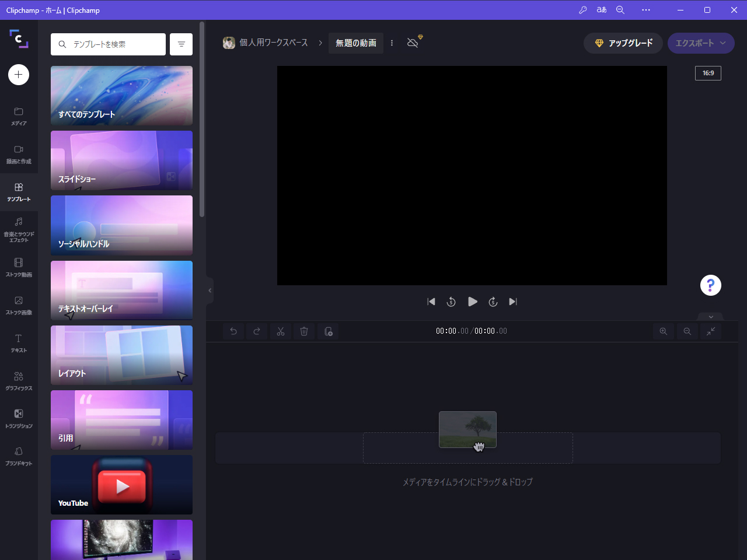This screenshot has width=747, height=560.
Task: Open the 音楽とサウンドエフェクト panel
Action: point(18,229)
